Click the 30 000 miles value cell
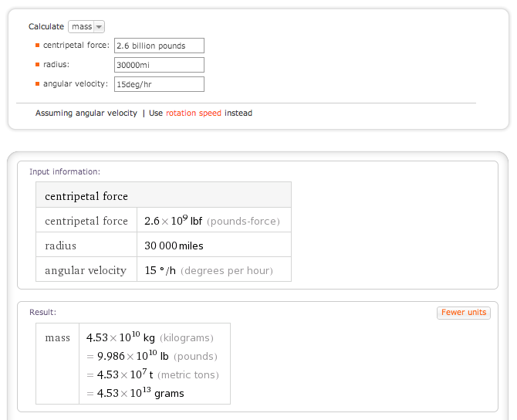The image size is (517, 420). (174, 246)
